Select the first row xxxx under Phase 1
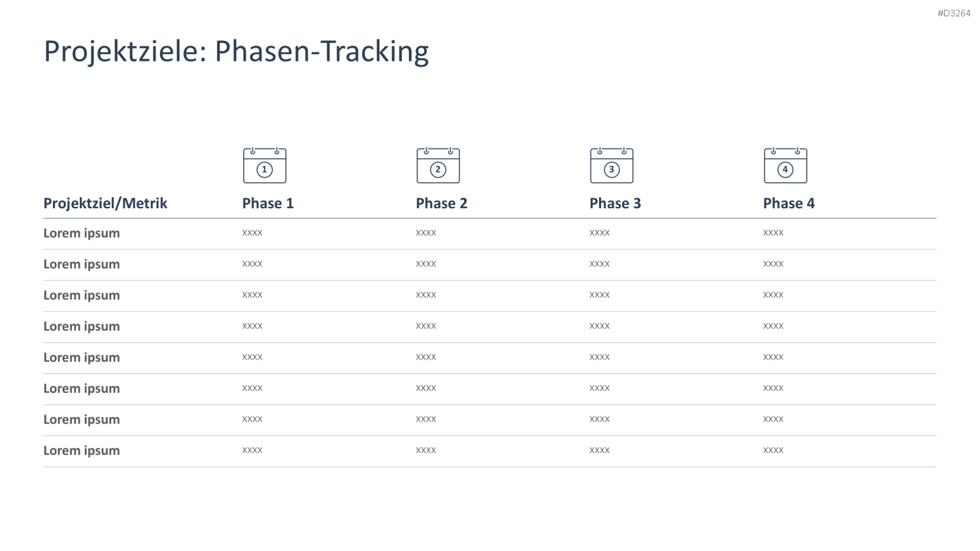Viewport: 980px width, 551px height. click(252, 233)
